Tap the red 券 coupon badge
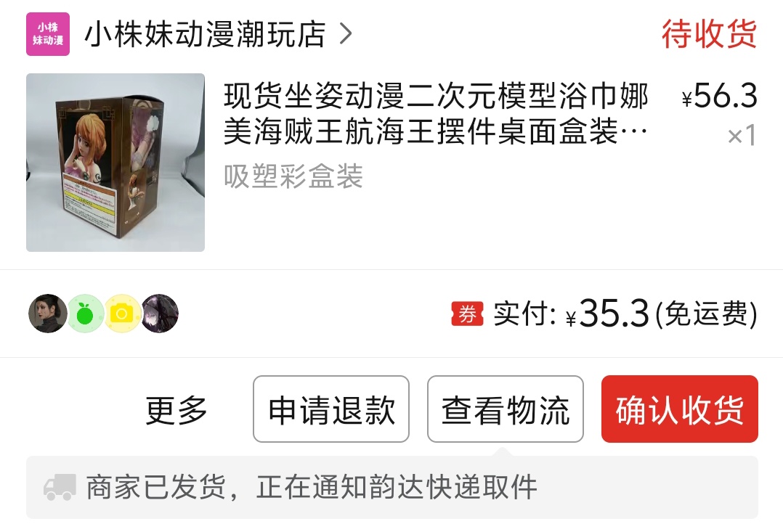 (x=468, y=314)
